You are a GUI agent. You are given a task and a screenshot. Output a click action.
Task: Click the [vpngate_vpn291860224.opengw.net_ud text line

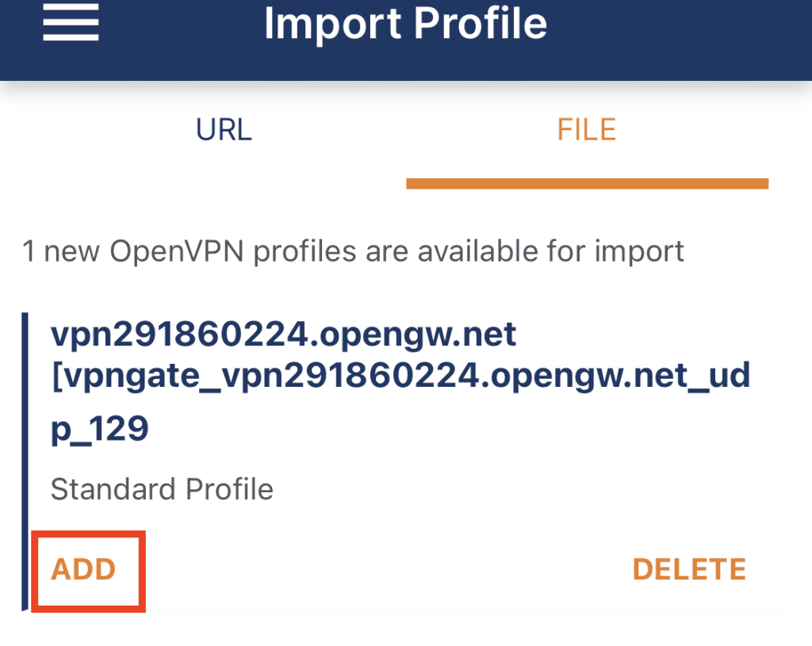(400, 376)
